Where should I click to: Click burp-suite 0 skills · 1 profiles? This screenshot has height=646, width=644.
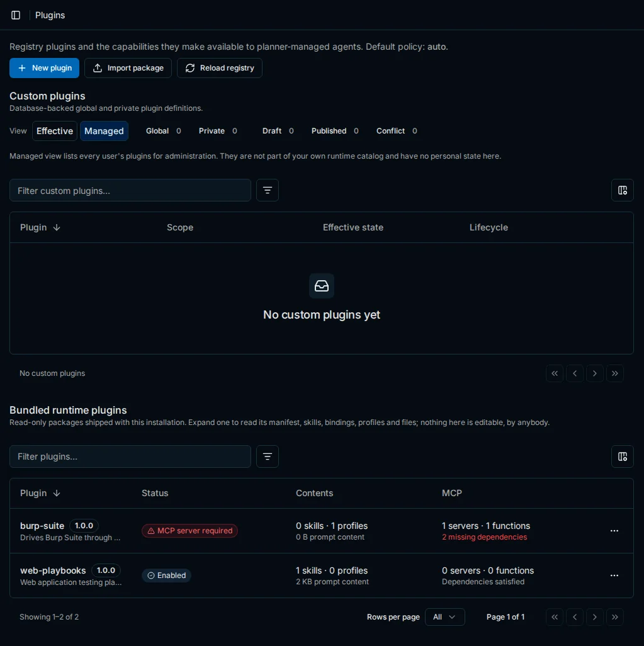click(x=332, y=526)
